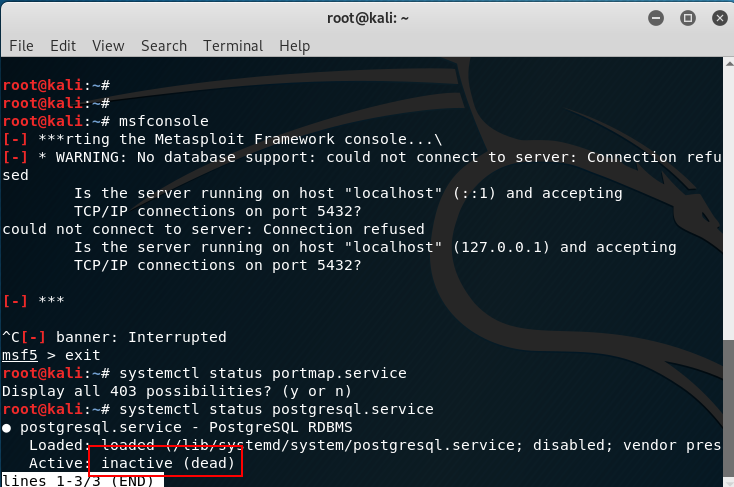Click the "banner: Interrupted" message
The height and width of the screenshot is (487, 734).
141,337
